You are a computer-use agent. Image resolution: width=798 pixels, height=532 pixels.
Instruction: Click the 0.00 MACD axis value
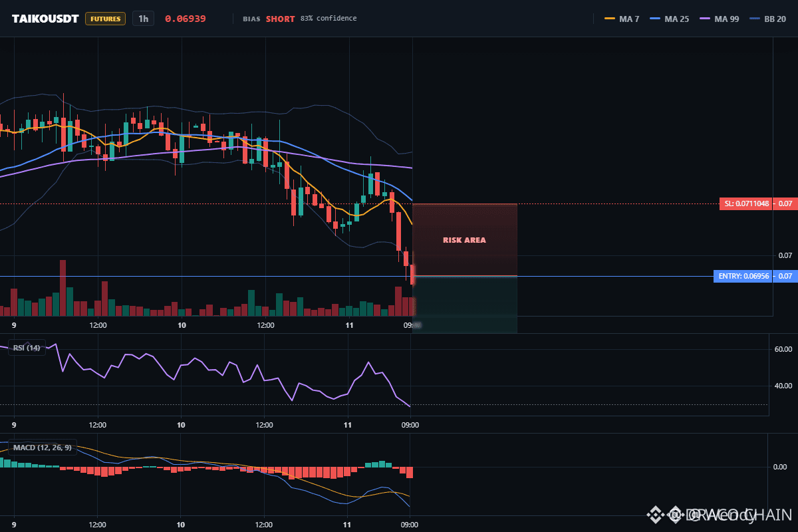tap(781, 467)
